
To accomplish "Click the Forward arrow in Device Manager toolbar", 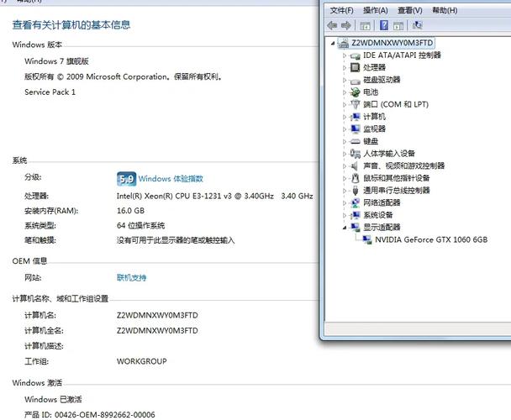I will (345, 25).
